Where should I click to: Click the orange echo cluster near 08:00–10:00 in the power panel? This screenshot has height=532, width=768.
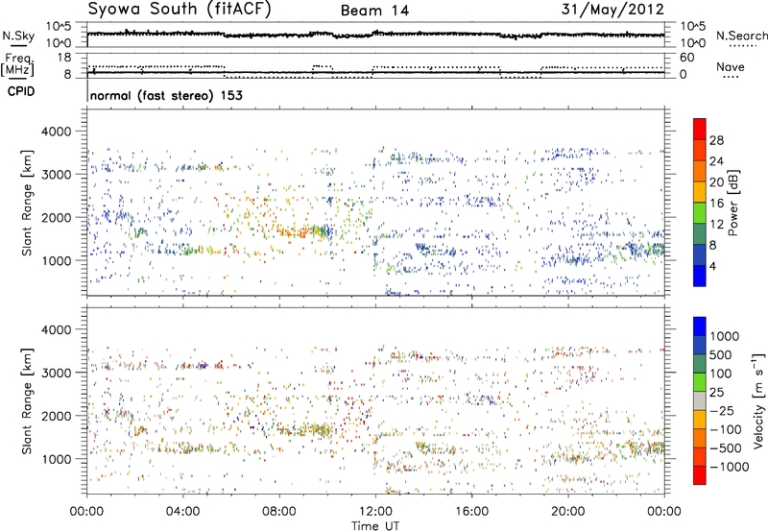click(x=301, y=231)
